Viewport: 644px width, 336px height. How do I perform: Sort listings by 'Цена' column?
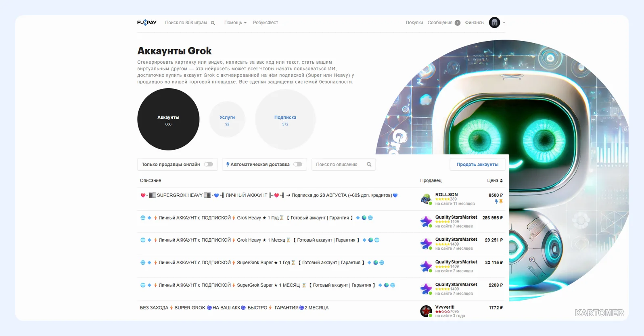[x=495, y=180]
